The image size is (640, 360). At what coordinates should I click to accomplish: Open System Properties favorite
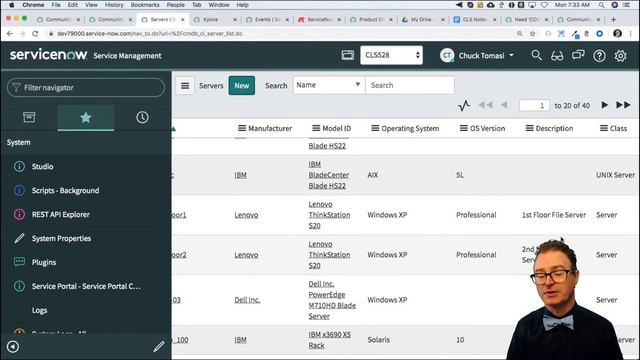tap(61, 238)
